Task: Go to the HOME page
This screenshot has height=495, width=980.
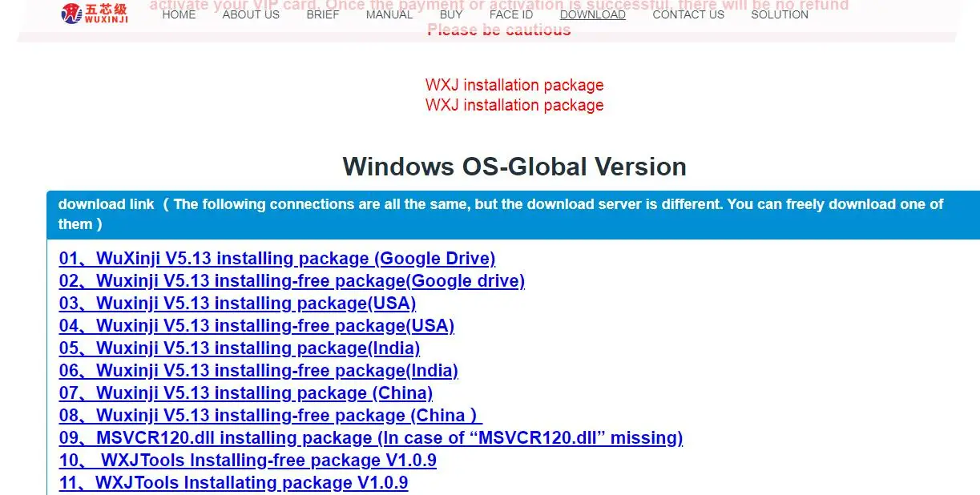Action: 179,14
